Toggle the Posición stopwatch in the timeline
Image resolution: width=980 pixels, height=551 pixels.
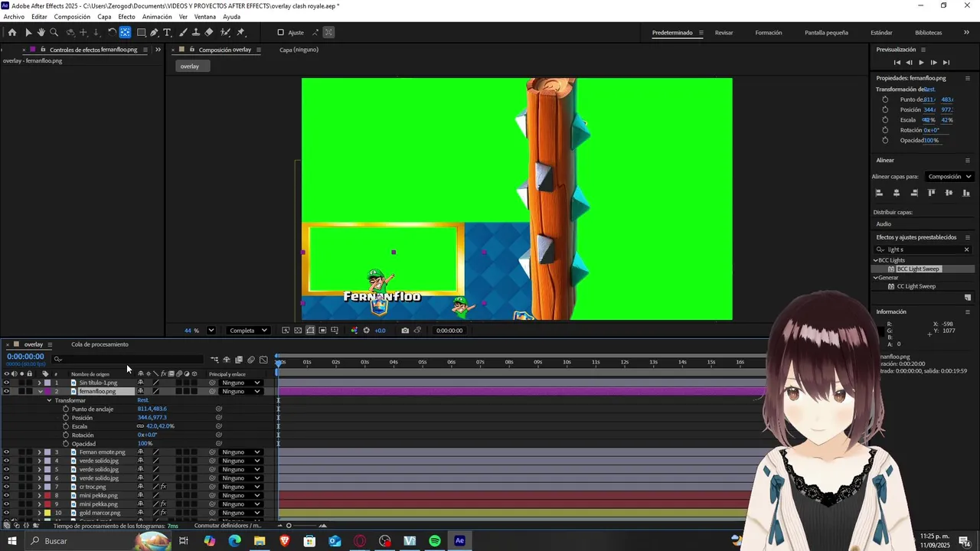[66, 418]
